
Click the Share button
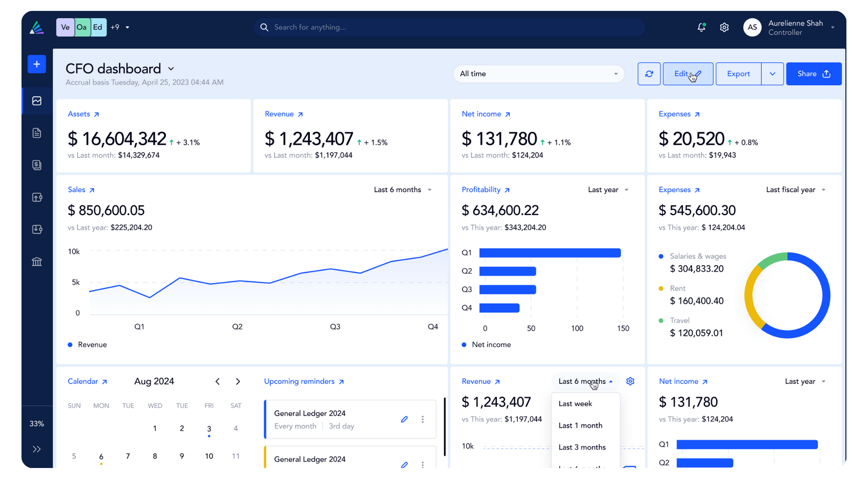(813, 74)
